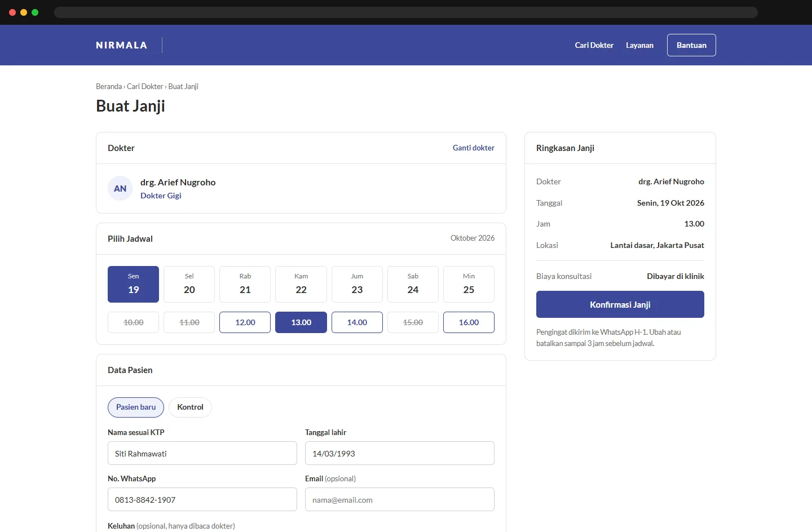The height and width of the screenshot is (532, 812).
Task: Open Cari Dokter breadcrumb link
Action: click(x=145, y=86)
